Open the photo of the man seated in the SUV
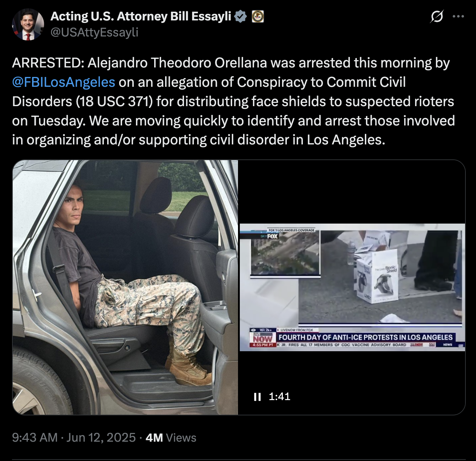Screen dimensions: 476x461 tap(125, 287)
